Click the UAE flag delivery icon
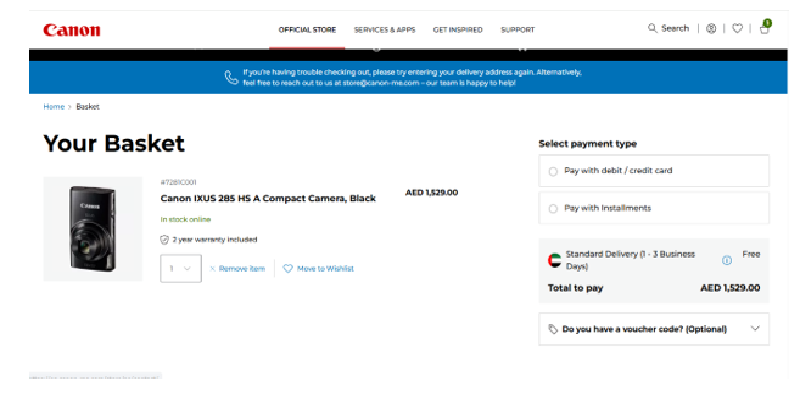Image resolution: width=800 pixels, height=394 pixels. [x=554, y=260]
